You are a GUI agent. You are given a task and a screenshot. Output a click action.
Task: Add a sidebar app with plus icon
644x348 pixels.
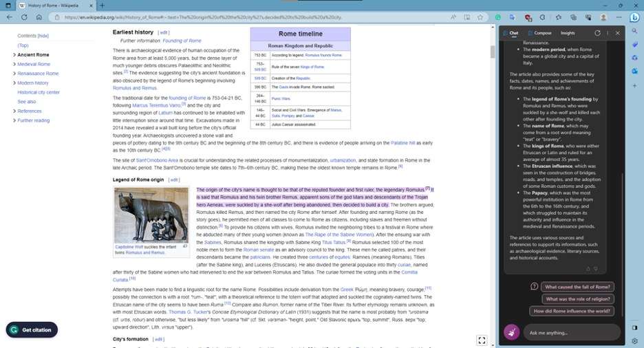[x=635, y=86]
